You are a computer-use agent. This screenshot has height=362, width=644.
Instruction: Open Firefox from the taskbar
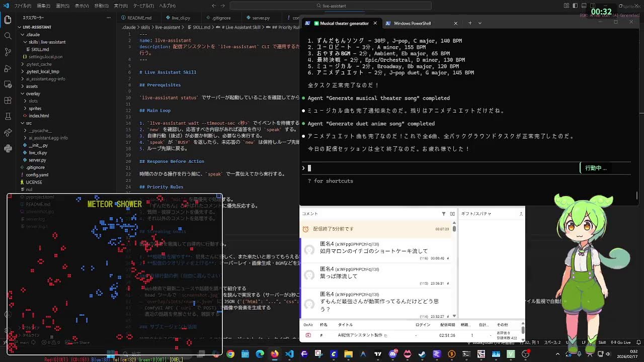coord(274,354)
